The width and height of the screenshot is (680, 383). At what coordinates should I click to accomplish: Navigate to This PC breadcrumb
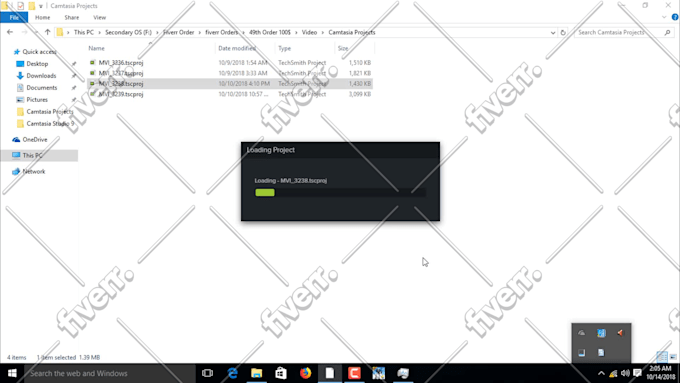click(x=84, y=33)
